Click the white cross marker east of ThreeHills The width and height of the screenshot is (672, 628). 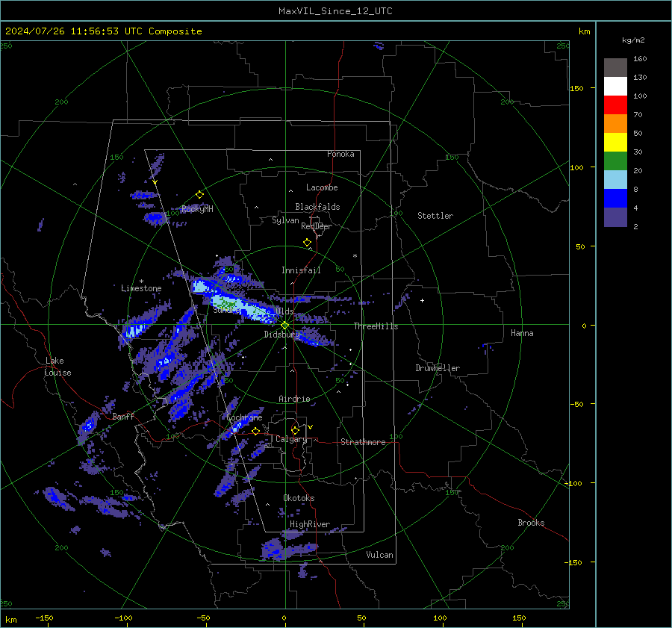[422, 300]
